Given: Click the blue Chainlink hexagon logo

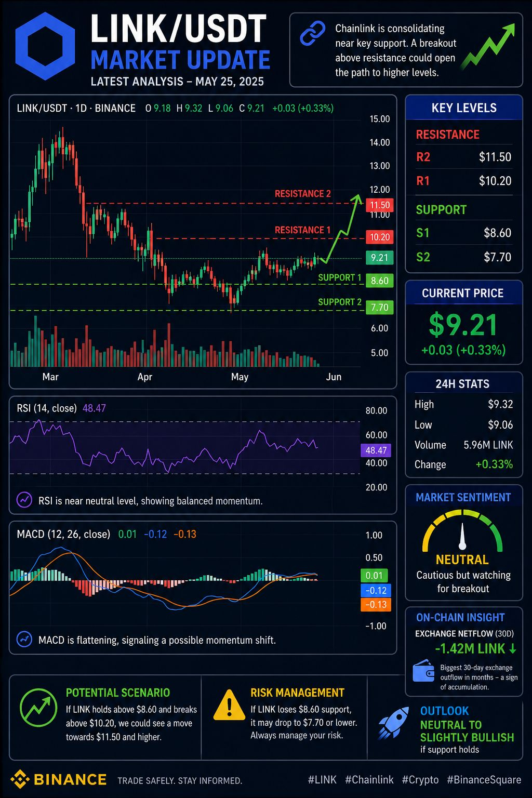Looking at the screenshot, I should [x=45, y=46].
